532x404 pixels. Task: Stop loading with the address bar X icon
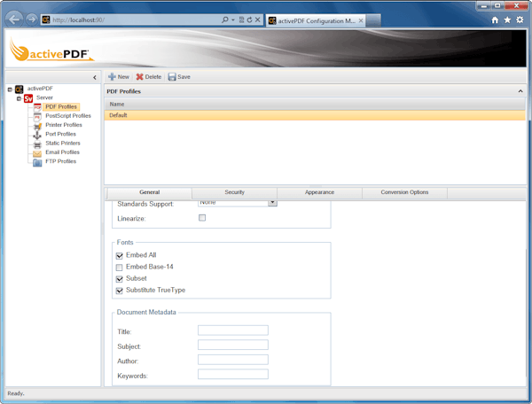click(257, 19)
